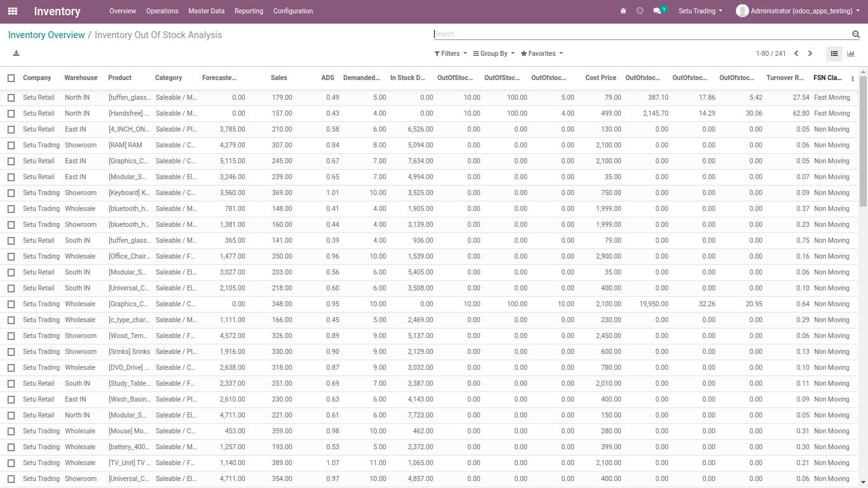The image size is (868, 488).
Task: Open the Setu Trading company switcher
Action: pos(700,11)
